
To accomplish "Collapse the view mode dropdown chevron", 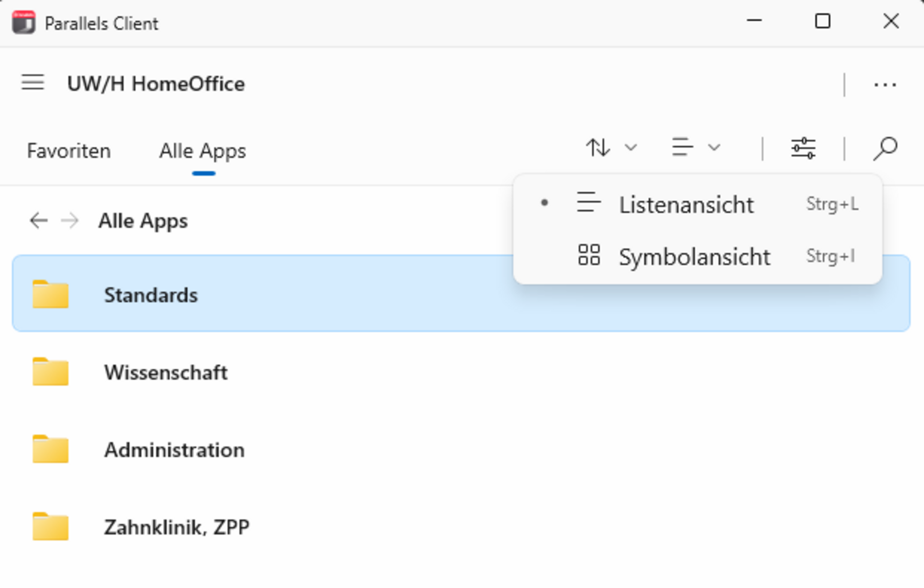I will click(x=714, y=147).
